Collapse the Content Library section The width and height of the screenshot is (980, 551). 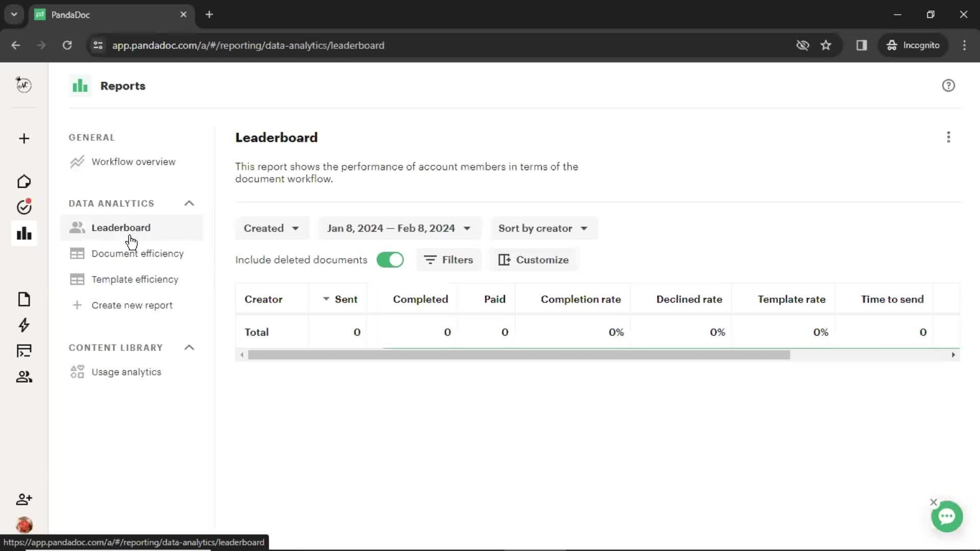[189, 347]
